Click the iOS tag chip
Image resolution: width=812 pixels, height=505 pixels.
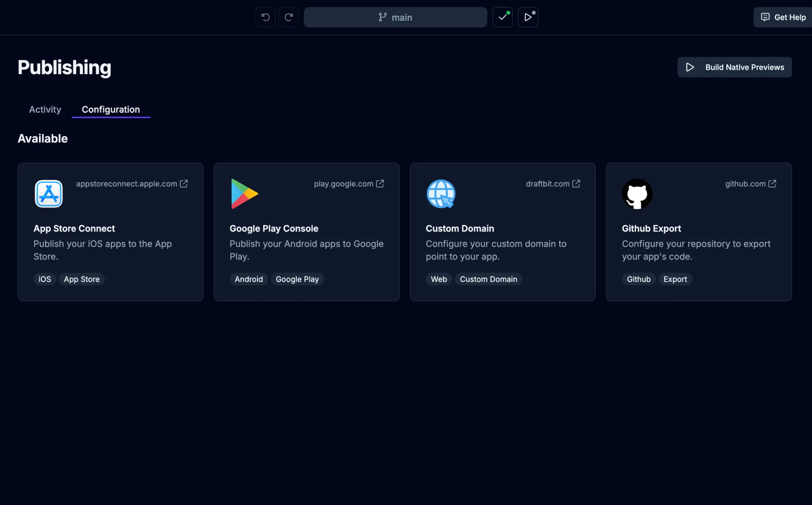pos(44,279)
